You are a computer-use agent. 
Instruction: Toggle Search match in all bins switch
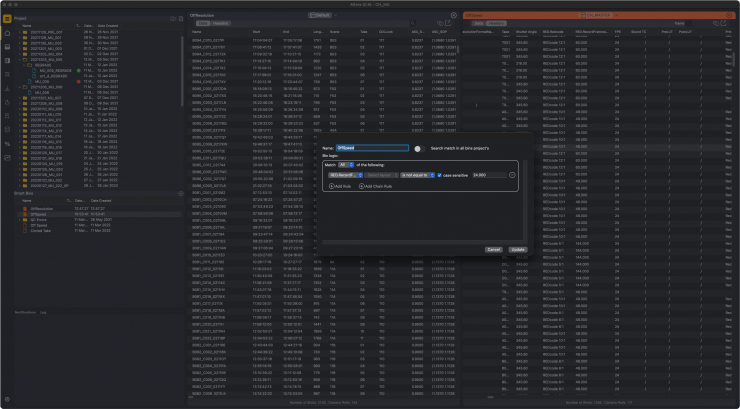418,148
